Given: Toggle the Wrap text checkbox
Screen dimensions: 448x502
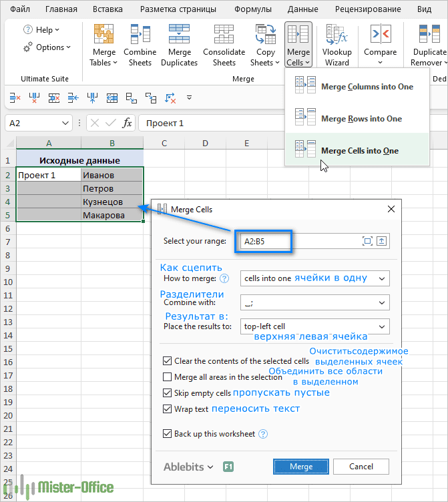Looking at the screenshot, I should pos(167,409).
